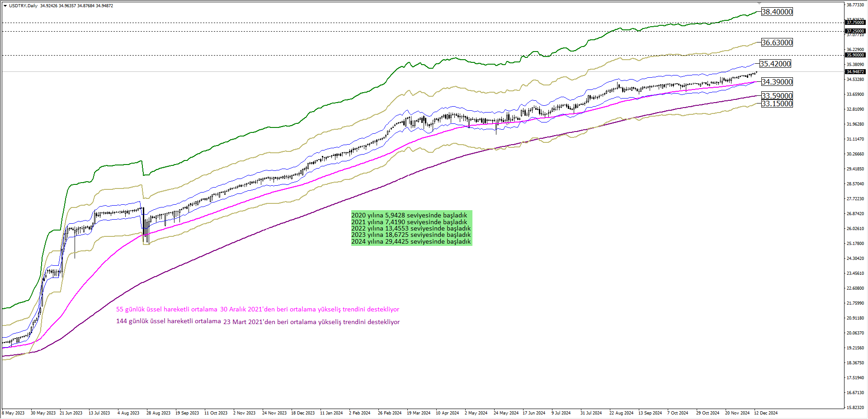
Task: Select the '23 Mart 2021'den beri' purple text
Action: [256, 322]
